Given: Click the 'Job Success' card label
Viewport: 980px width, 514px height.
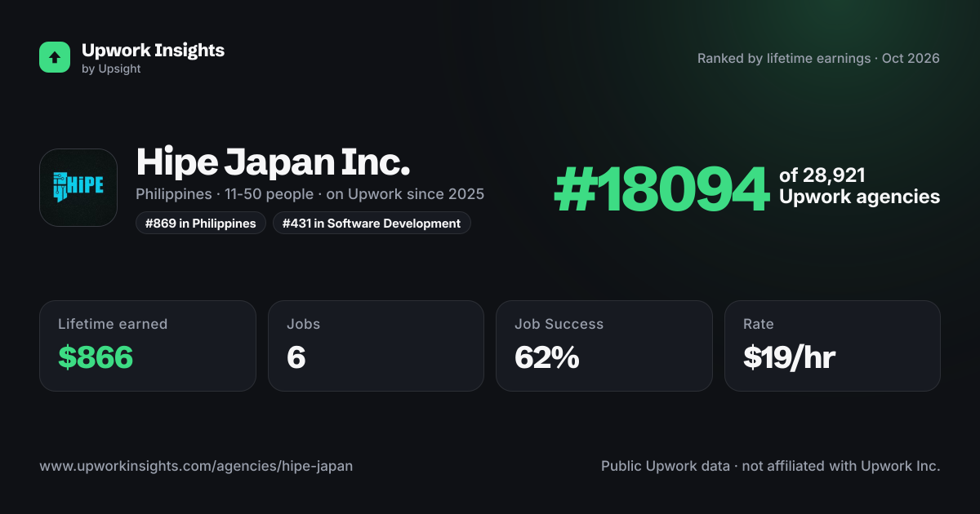Looking at the screenshot, I should coord(559,324).
